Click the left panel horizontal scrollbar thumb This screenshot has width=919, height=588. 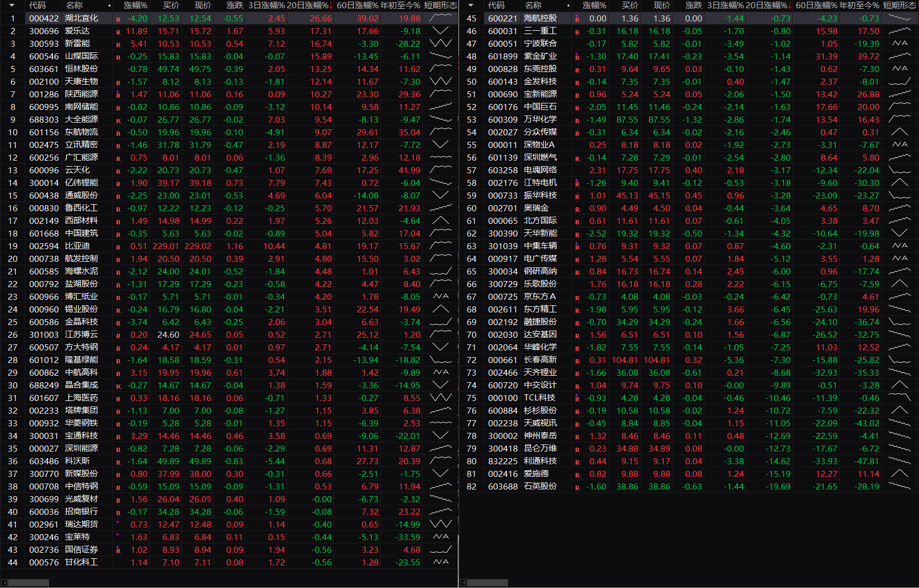pos(29,582)
